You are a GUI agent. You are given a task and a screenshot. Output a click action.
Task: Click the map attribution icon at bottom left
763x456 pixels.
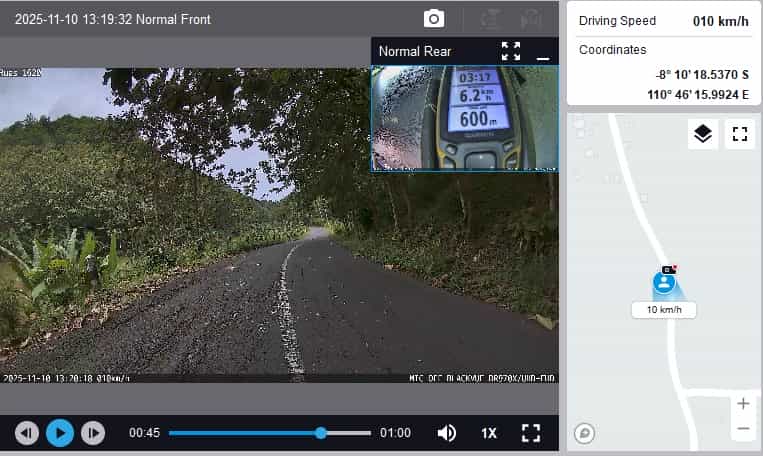tap(585, 433)
